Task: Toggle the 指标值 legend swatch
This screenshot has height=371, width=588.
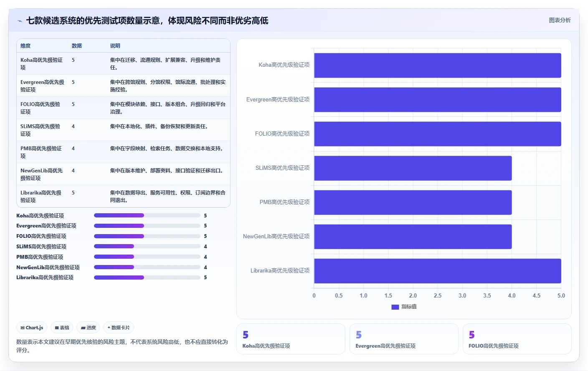Action: click(x=395, y=307)
